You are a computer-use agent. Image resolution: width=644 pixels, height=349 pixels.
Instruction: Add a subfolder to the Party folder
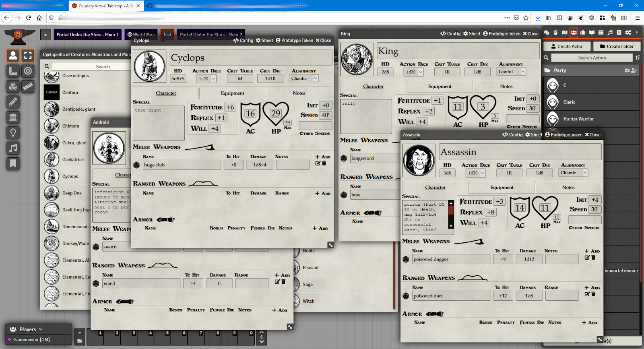(627, 70)
